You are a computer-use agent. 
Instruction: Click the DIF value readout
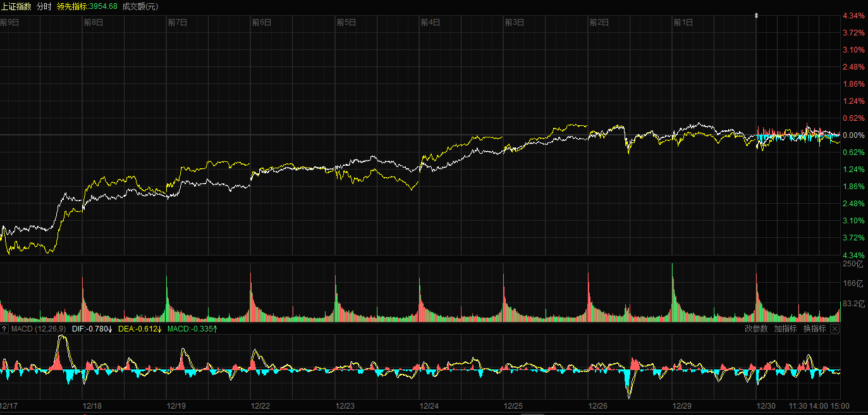point(92,329)
